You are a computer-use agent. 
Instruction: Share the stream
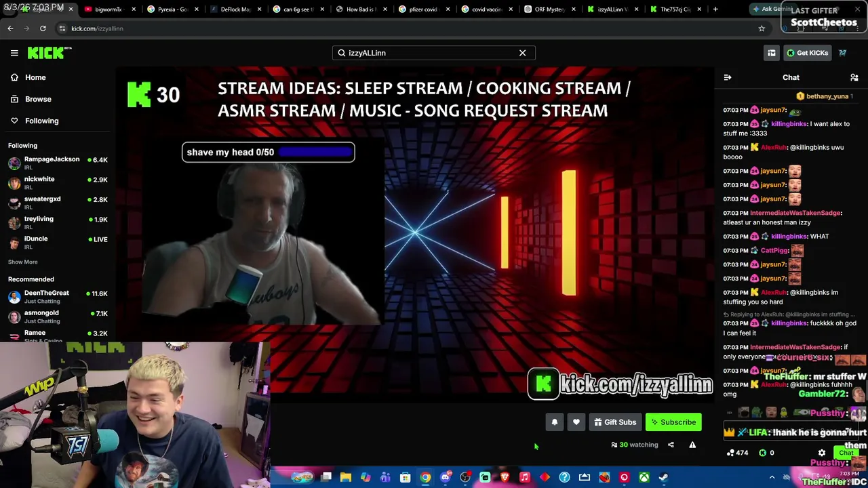click(x=671, y=445)
